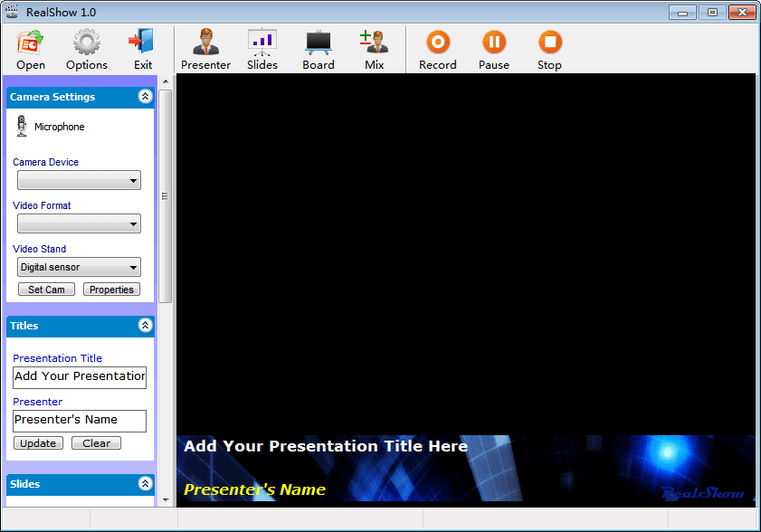Open the Camera Device dropdown
Image resolution: width=761 pixels, height=532 pixels.
pyautogui.click(x=80, y=181)
